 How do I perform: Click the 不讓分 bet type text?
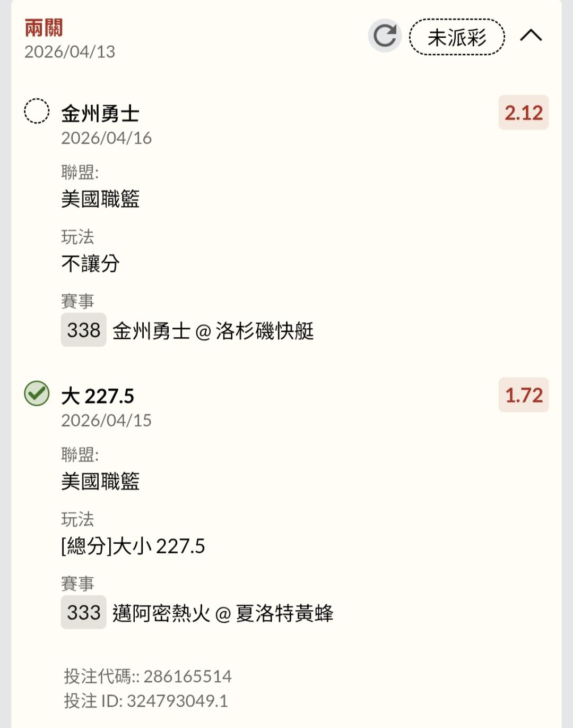point(90,263)
